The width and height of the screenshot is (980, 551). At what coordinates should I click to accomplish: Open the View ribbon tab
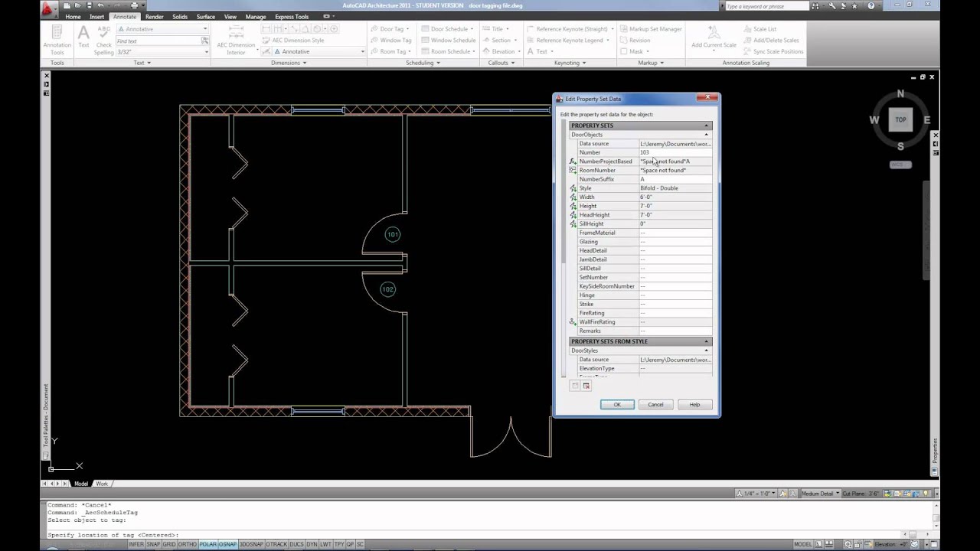pyautogui.click(x=230, y=17)
